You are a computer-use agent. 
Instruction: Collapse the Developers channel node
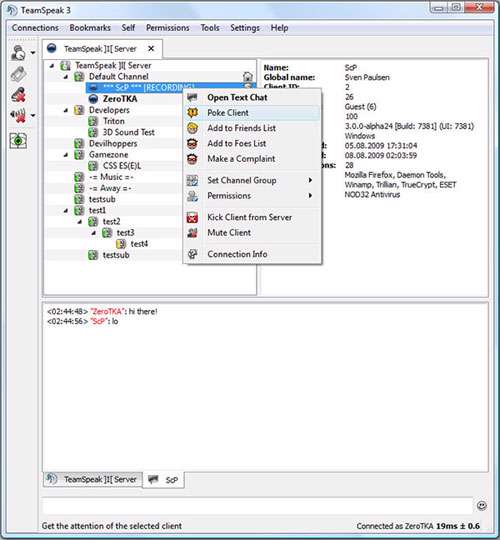(66, 110)
